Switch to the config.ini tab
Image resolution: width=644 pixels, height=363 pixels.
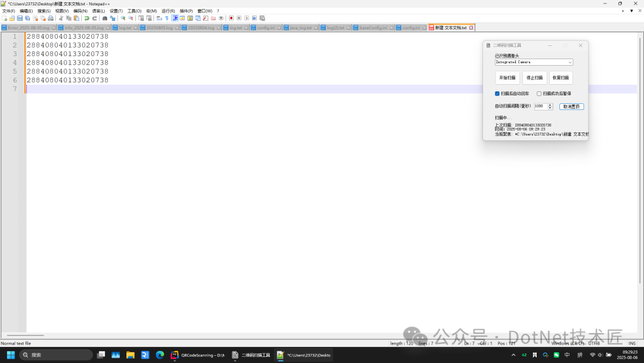263,28
